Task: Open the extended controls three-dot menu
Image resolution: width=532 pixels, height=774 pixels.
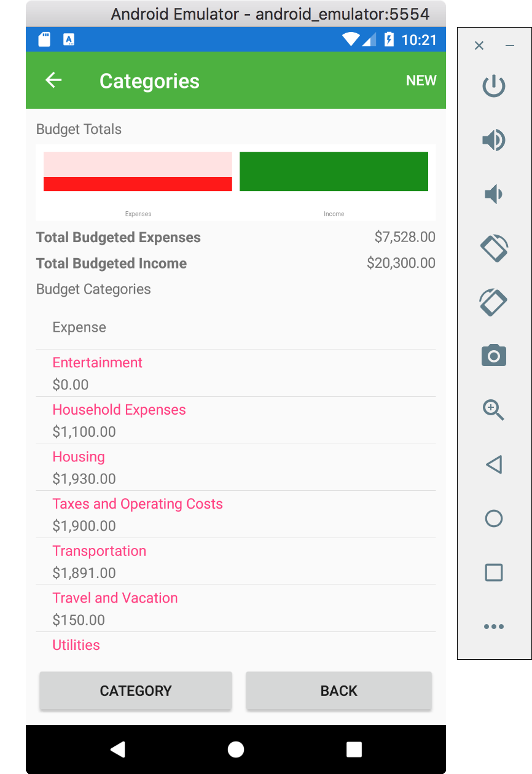Action: point(494,627)
